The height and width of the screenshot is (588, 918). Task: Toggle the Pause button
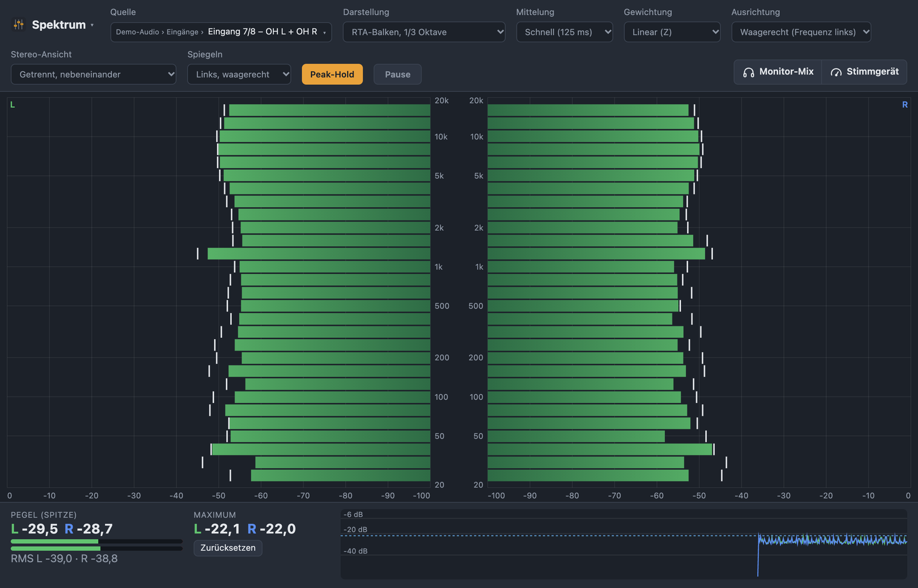(x=398, y=75)
